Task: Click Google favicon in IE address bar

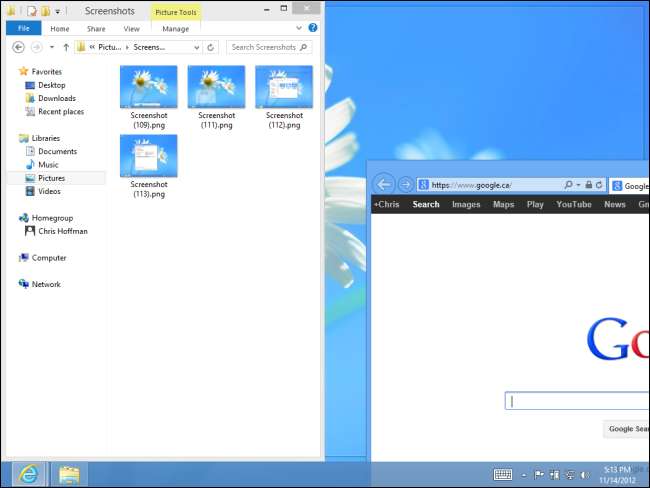Action: (423, 185)
